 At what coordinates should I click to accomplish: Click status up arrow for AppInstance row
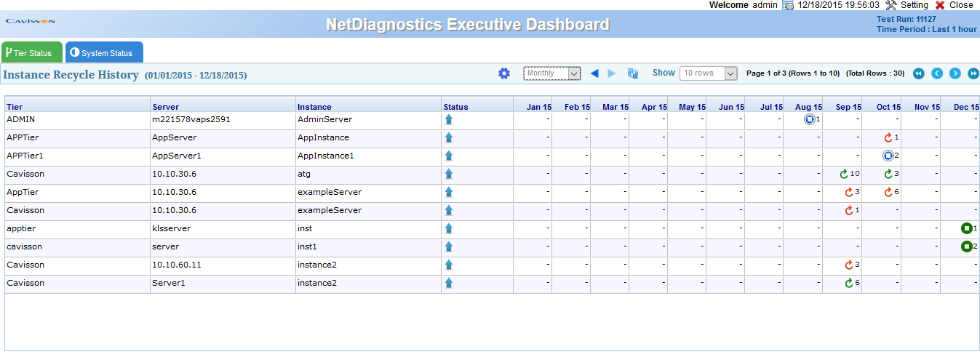click(449, 137)
